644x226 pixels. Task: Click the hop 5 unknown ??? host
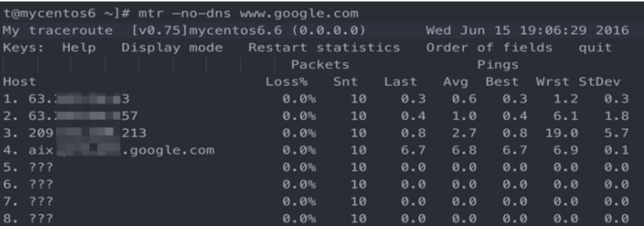point(41,167)
